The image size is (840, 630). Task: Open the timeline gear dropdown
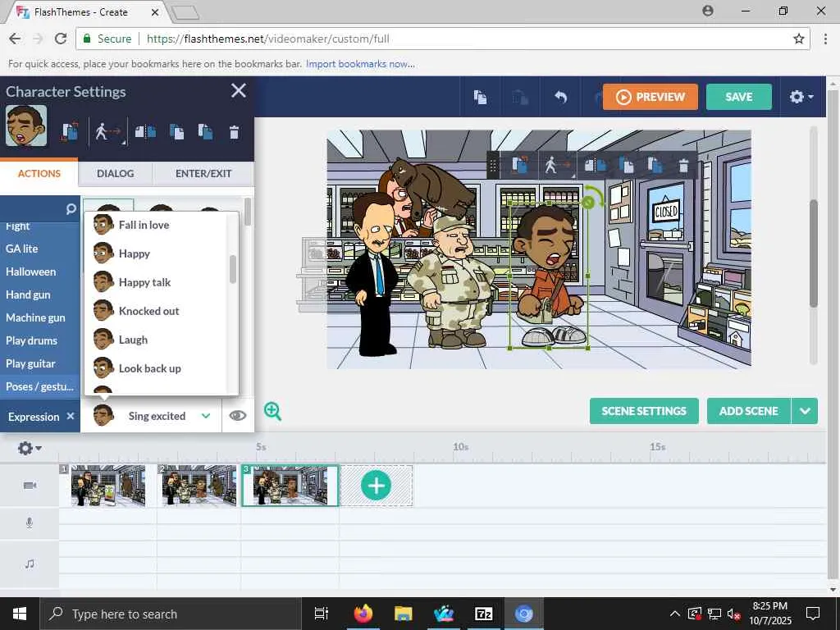point(30,448)
